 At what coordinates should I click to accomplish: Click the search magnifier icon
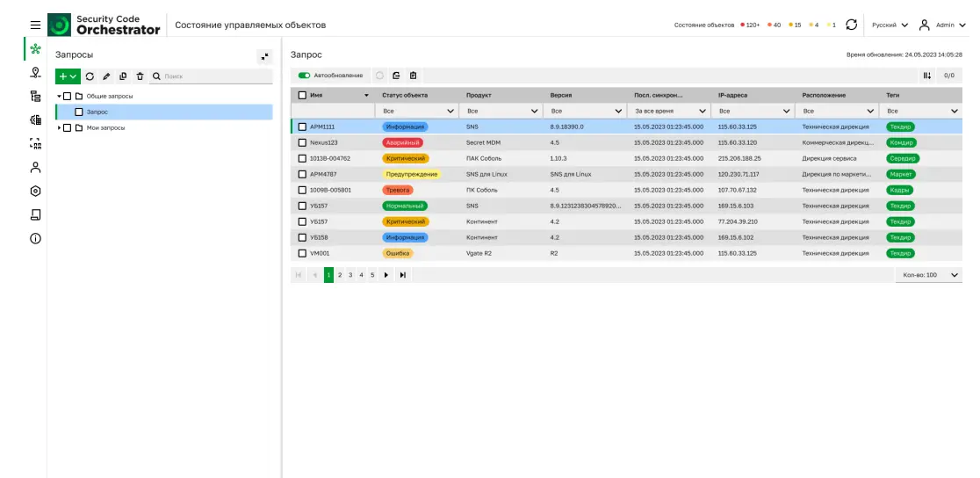coord(157,76)
